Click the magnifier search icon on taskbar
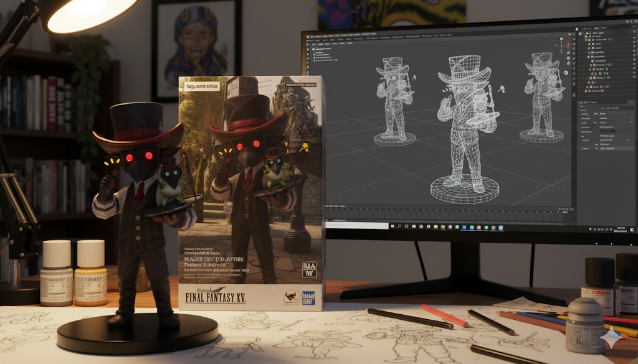The image size is (638, 364). [x=399, y=226]
